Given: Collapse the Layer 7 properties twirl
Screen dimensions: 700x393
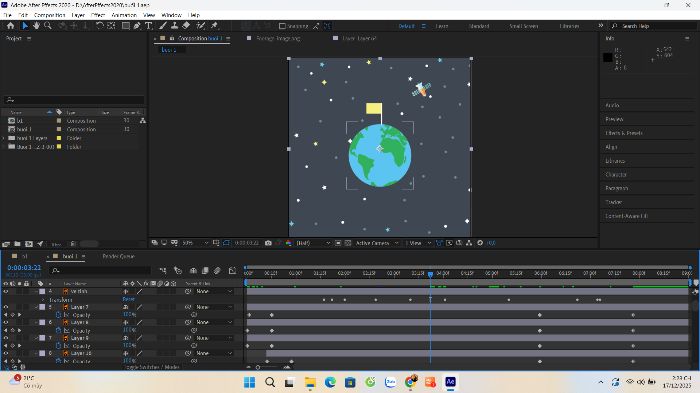Looking at the screenshot, I should 36,307.
